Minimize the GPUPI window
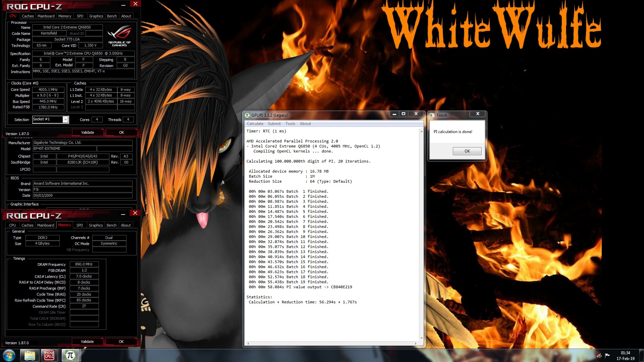Image resolution: width=644 pixels, height=362 pixels. click(x=394, y=114)
